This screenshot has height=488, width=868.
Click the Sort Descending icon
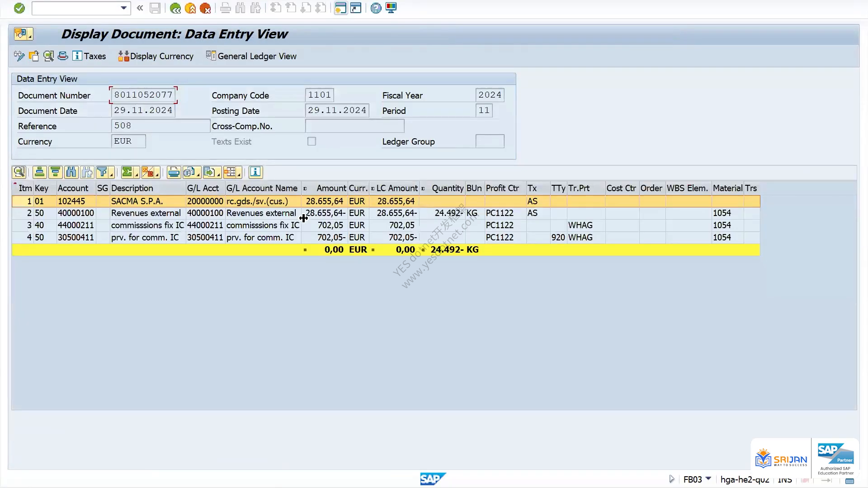pyautogui.click(x=55, y=172)
